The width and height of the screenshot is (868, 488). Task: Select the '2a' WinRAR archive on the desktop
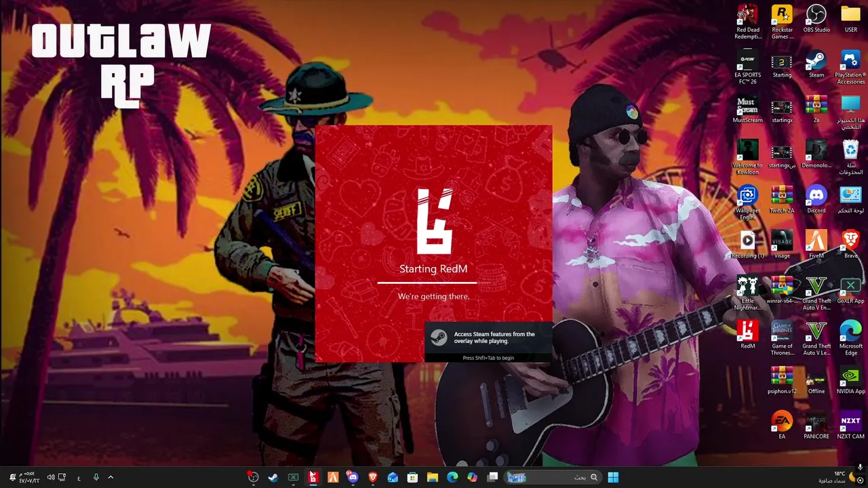816,110
